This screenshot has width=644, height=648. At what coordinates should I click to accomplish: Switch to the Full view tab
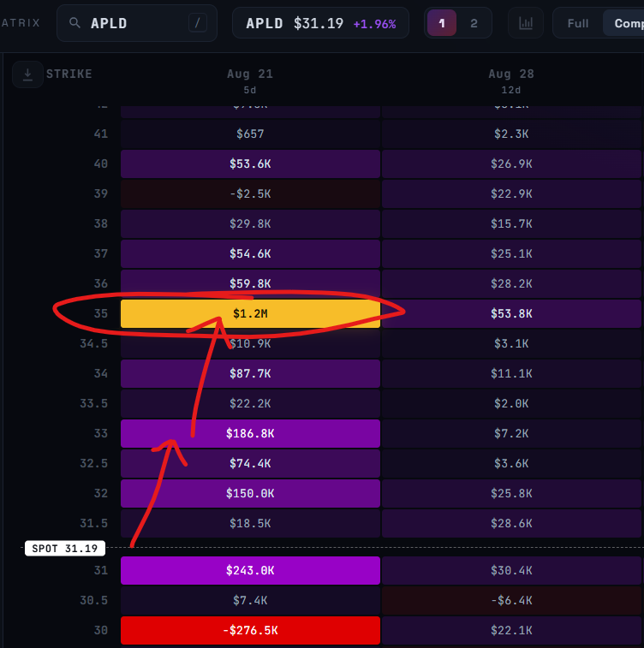pyautogui.click(x=577, y=23)
